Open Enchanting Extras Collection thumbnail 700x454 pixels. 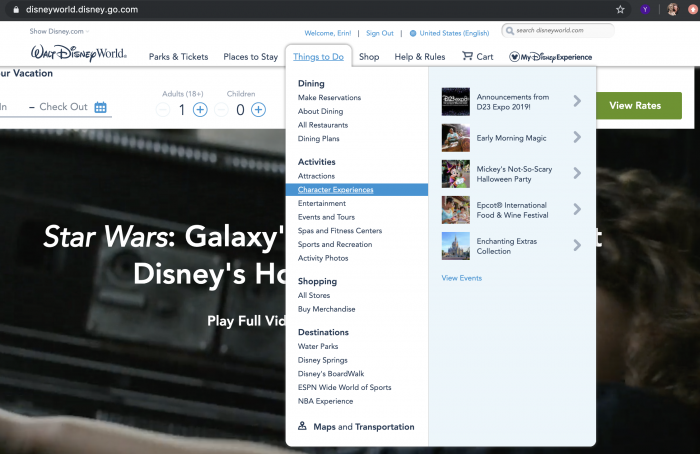click(x=456, y=246)
